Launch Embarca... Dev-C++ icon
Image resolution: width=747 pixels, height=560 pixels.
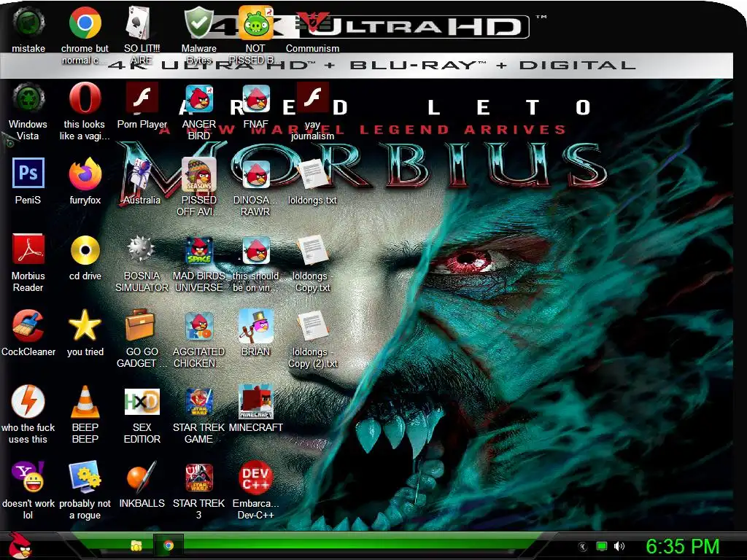click(x=255, y=477)
